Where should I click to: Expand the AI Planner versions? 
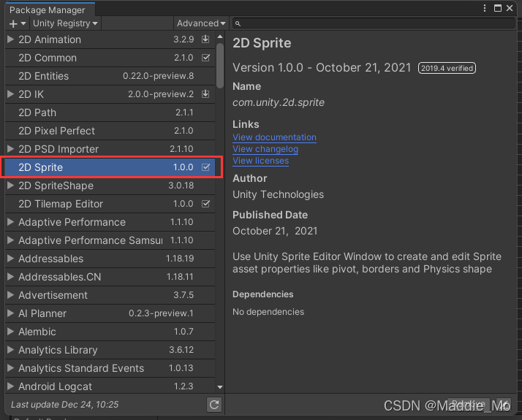(10, 313)
